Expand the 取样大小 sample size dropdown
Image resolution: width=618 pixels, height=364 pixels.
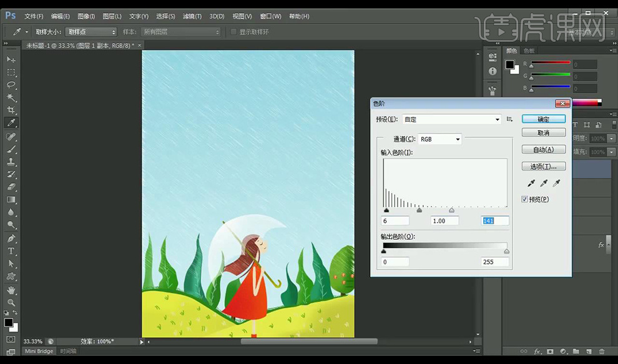point(92,32)
